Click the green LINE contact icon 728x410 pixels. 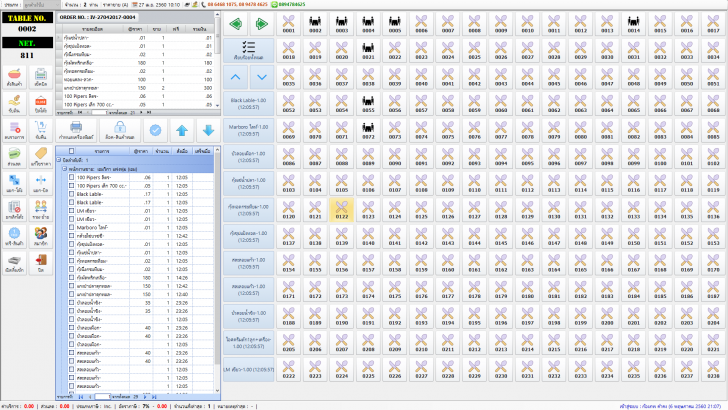[274, 4]
